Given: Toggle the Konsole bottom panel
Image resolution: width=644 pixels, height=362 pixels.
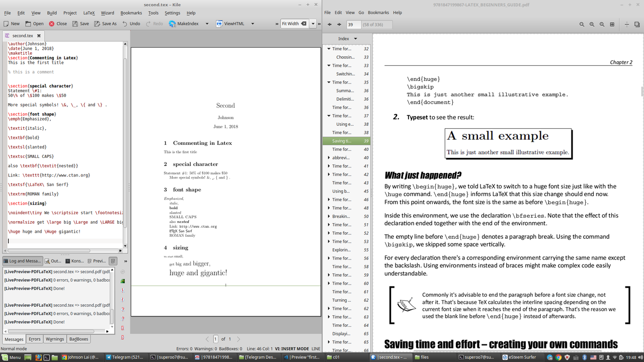Looking at the screenshot, I should 74,261.
